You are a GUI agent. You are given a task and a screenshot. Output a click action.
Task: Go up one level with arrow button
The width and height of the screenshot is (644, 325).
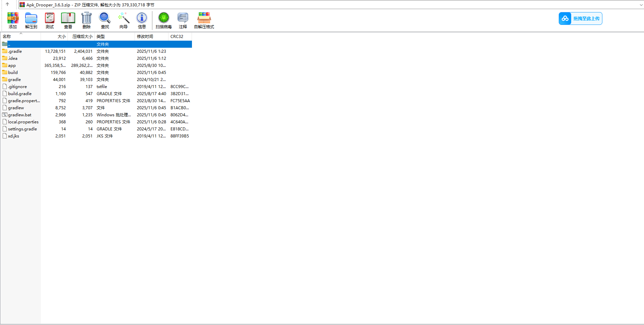click(x=7, y=5)
